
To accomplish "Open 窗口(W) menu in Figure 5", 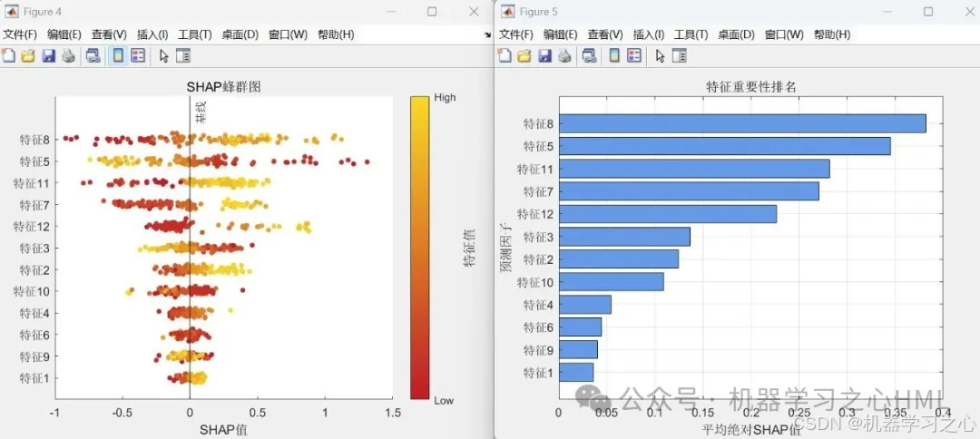I will tap(784, 35).
